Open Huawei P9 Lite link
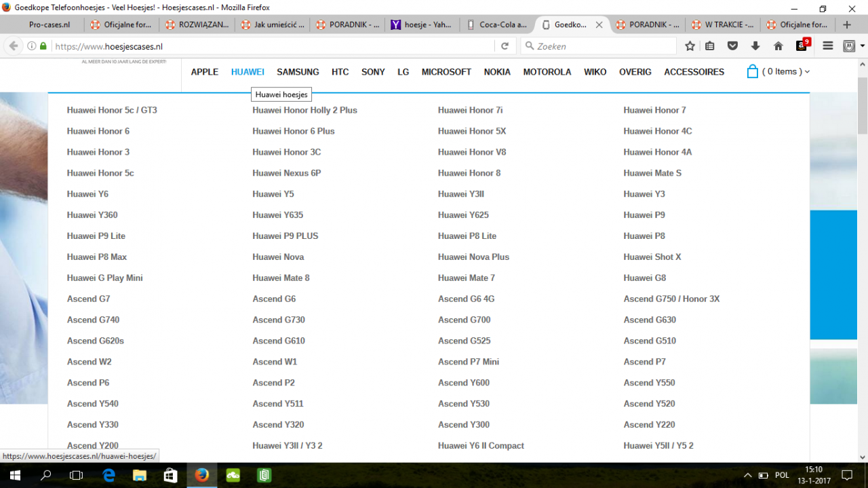Viewport: 868px width, 488px height. [x=96, y=236]
